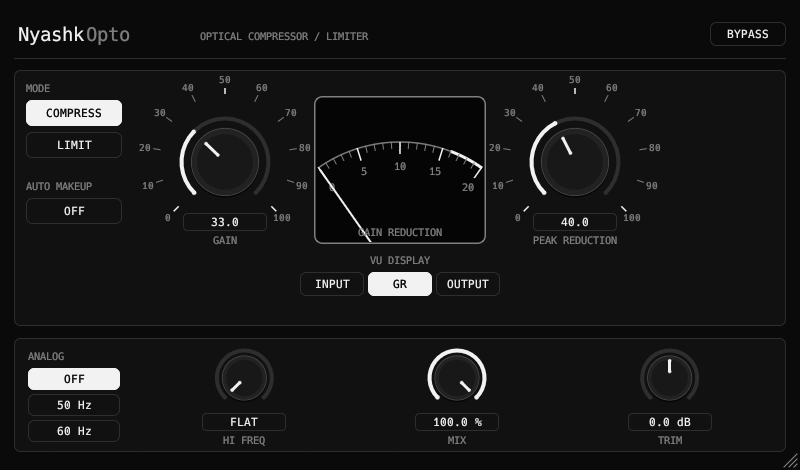Click the gain reduction VU meter
The image size is (800, 470).
[400, 170]
